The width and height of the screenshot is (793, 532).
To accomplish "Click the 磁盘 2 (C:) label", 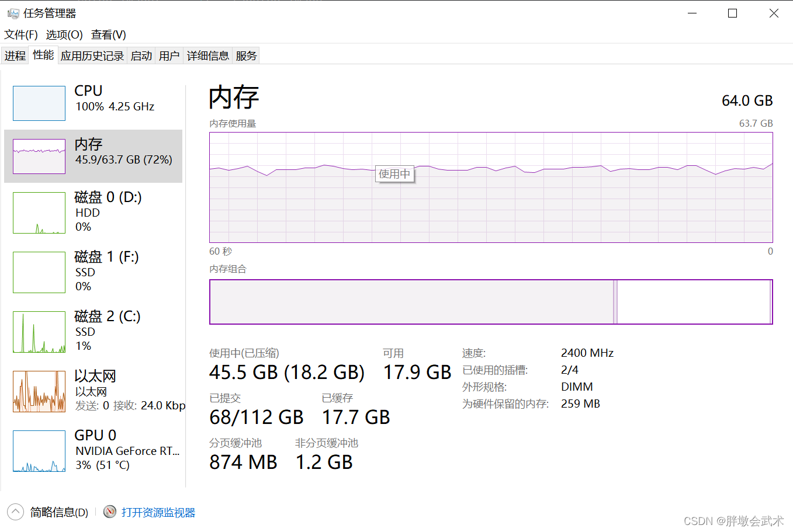I will tap(108, 317).
